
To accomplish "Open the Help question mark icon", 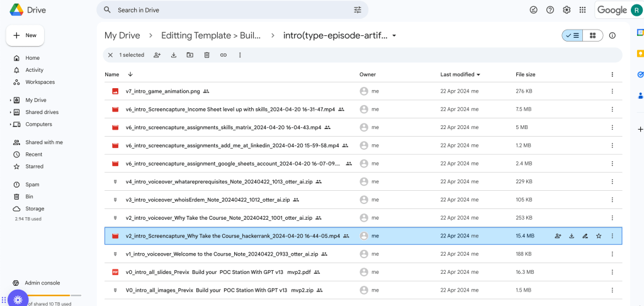I will pyautogui.click(x=550, y=10).
